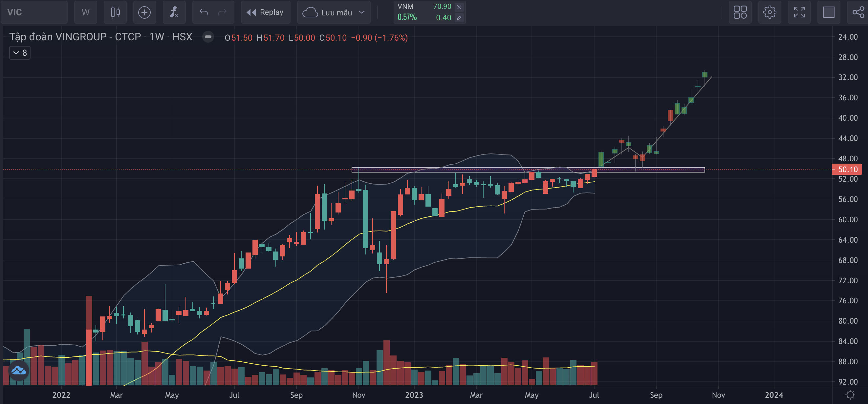Open time axis settings gear

[850, 395]
